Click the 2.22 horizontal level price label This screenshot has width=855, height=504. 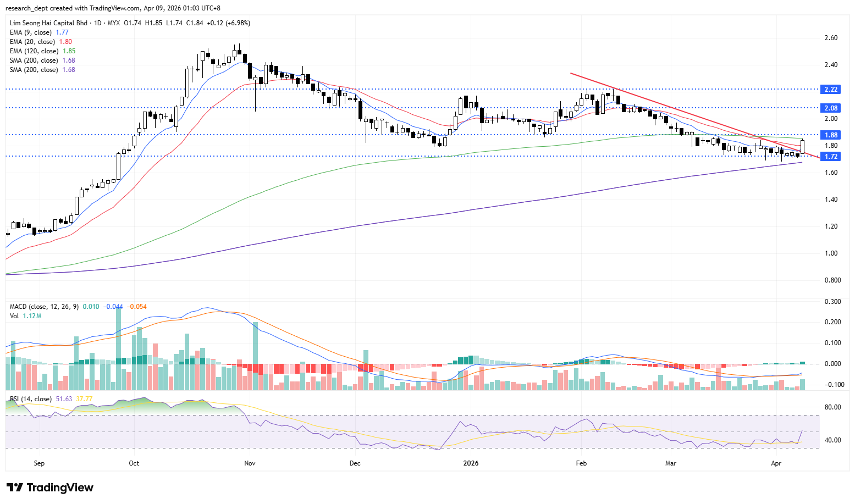click(831, 89)
